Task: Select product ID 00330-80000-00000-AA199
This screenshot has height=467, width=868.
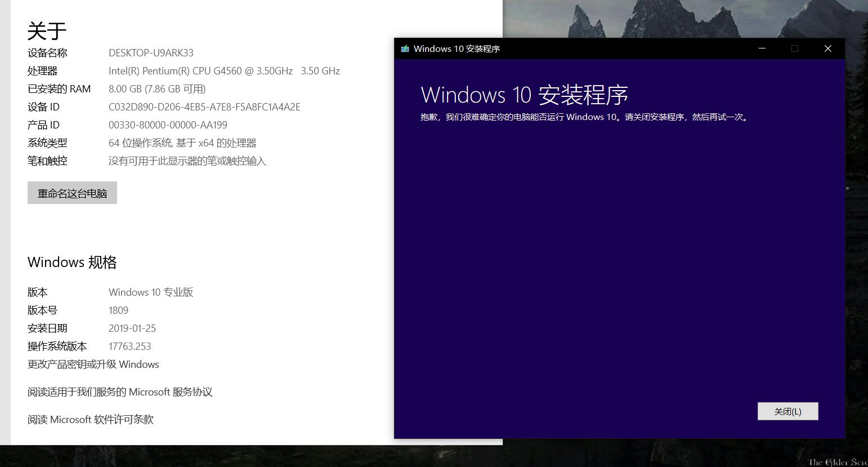Action: (168, 125)
